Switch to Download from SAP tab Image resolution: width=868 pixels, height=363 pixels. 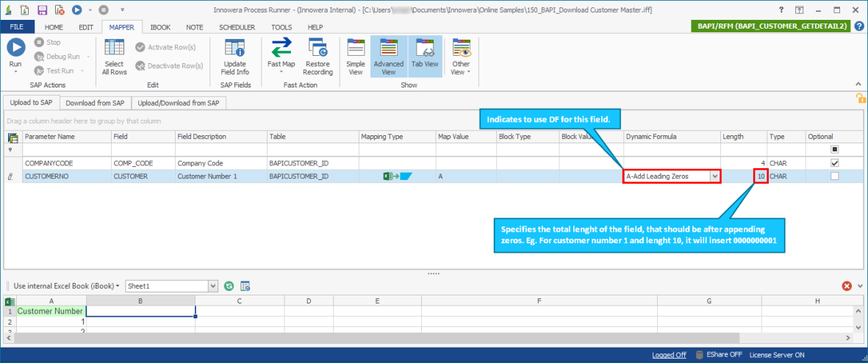tap(96, 103)
